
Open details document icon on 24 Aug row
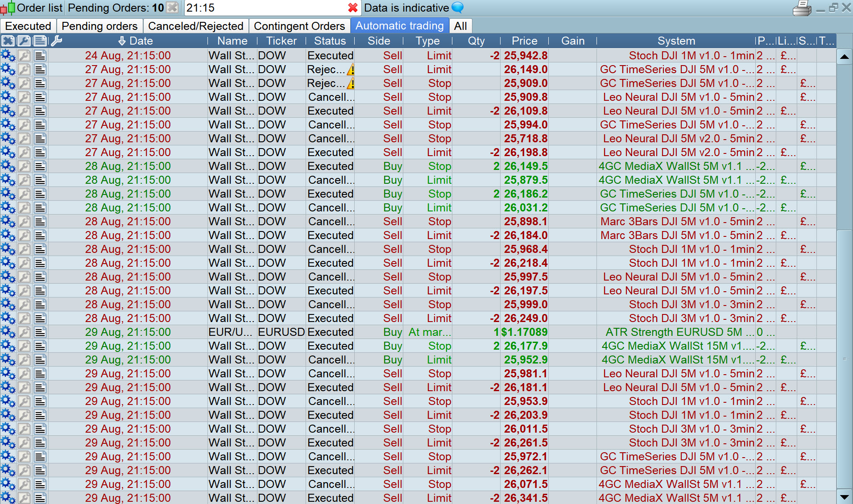(40, 56)
